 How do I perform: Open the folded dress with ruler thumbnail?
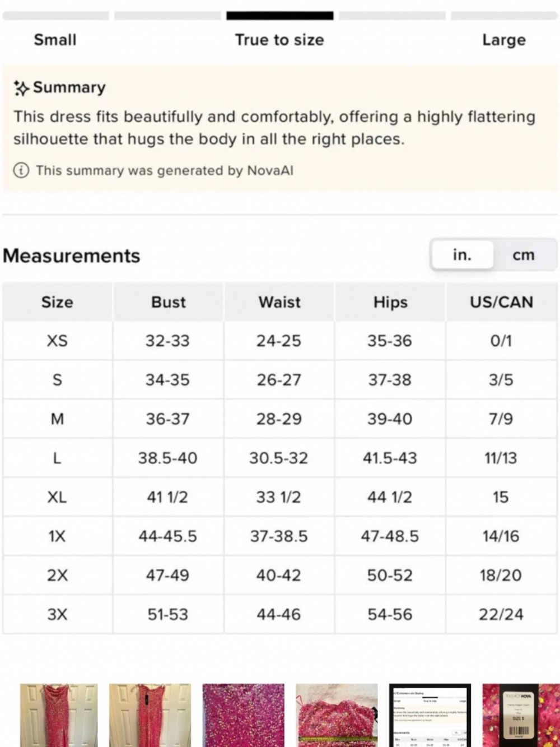tap(337, 715)
